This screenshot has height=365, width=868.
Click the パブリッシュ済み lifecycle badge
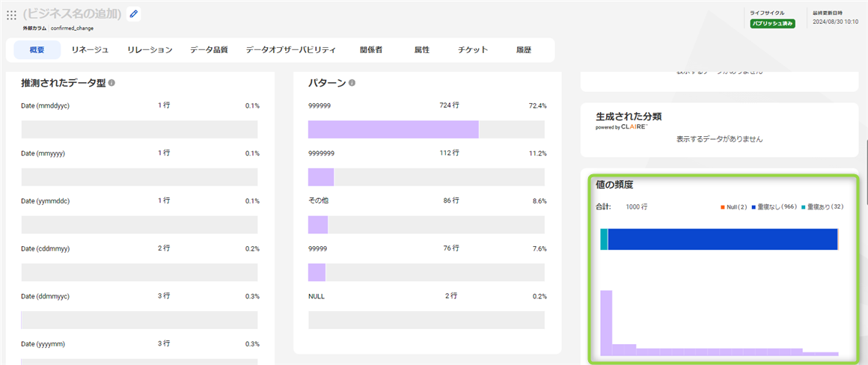coord(772,23)
